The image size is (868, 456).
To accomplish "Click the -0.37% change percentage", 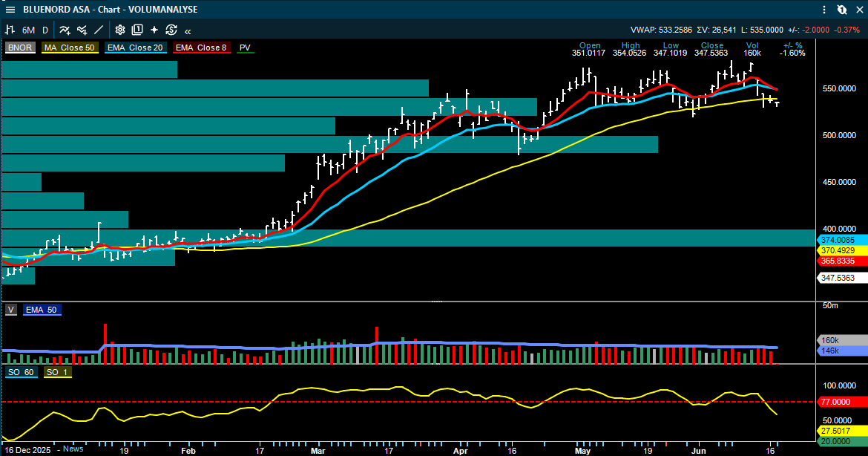I will click(848, 30).
